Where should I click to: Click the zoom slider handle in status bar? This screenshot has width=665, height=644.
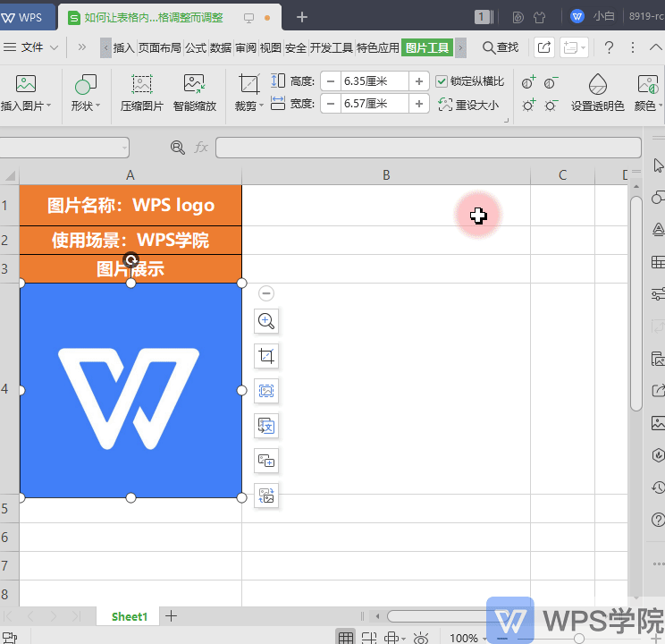click(579, 638)
